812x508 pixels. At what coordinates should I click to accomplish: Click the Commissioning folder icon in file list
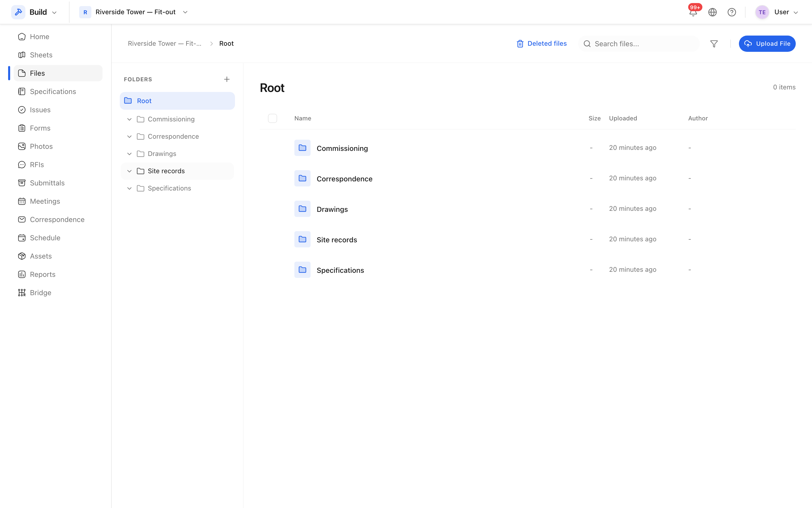tap(302, 148)
